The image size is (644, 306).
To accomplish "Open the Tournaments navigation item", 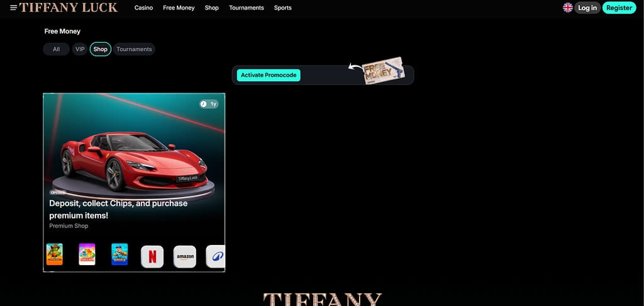I will point(247,8).
